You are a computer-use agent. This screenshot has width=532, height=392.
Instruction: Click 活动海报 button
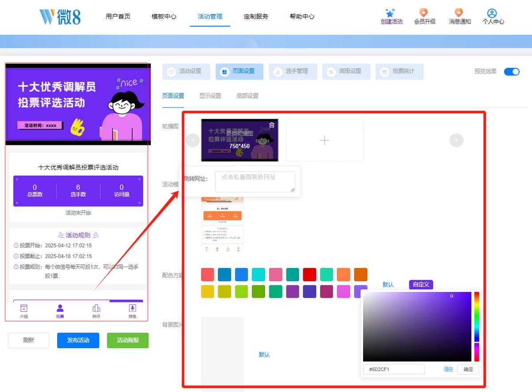[x=128, y=340]
